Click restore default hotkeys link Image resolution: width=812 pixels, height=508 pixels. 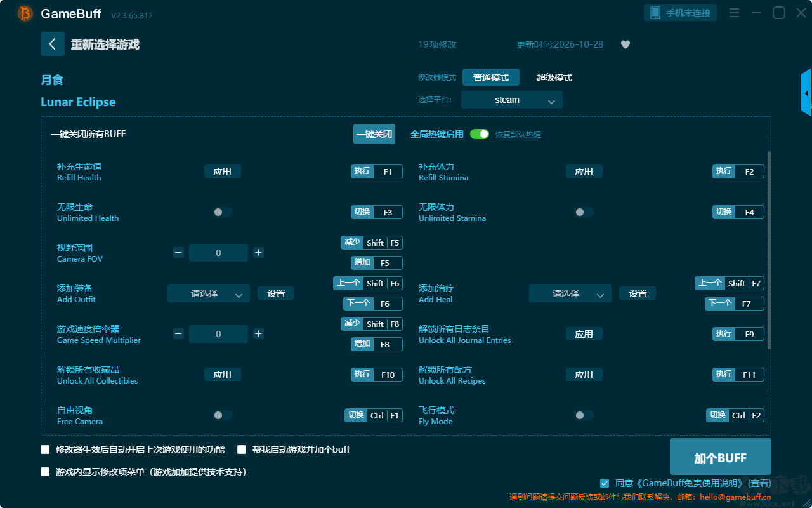[x=518, y=135]
